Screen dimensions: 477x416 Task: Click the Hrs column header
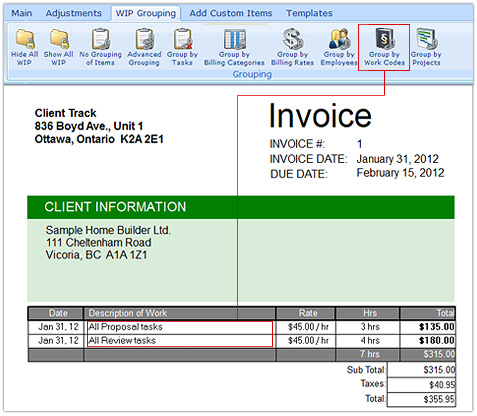pyautogui.click(x=368, y=313)
